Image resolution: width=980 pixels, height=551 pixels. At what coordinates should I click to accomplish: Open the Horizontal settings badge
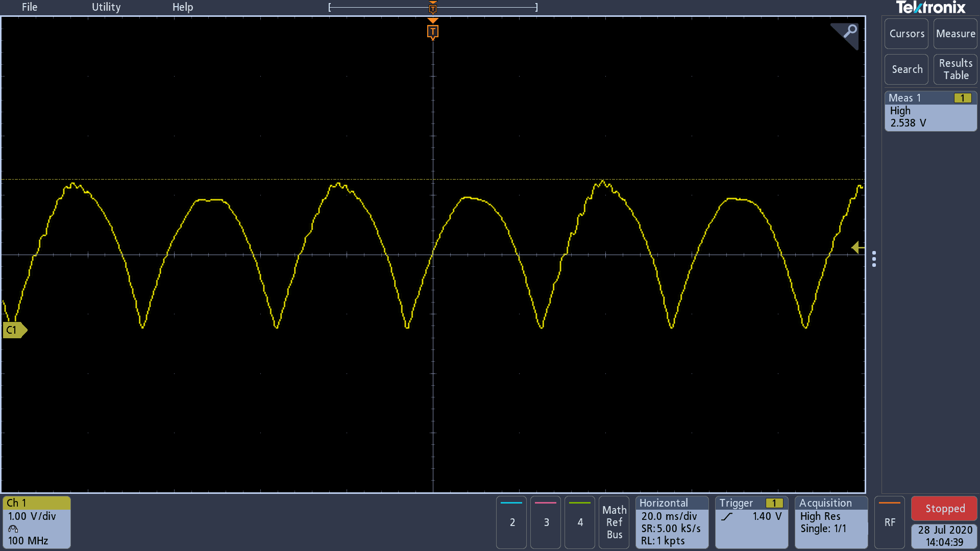click(671, 522)
